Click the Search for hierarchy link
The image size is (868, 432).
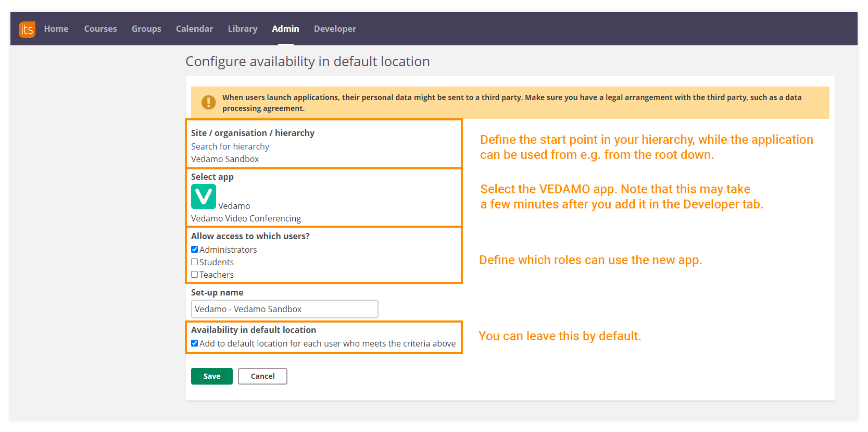coord(230,146)
